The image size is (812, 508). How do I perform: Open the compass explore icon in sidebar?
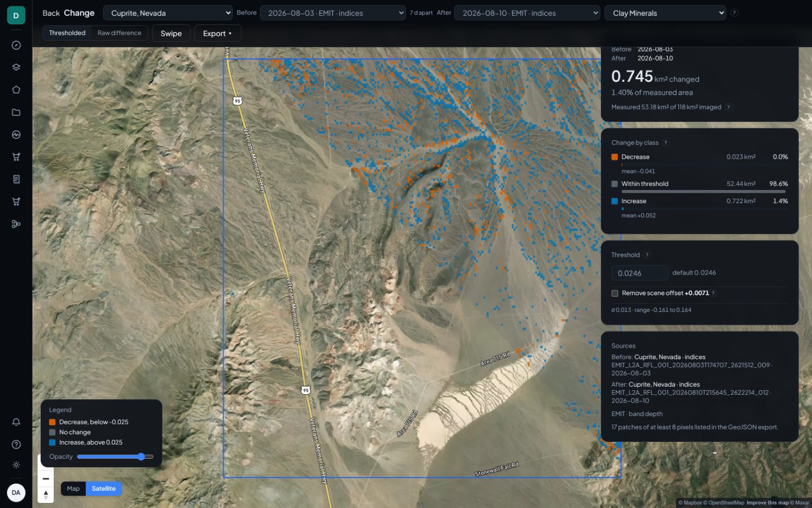(x=16, y=45)
